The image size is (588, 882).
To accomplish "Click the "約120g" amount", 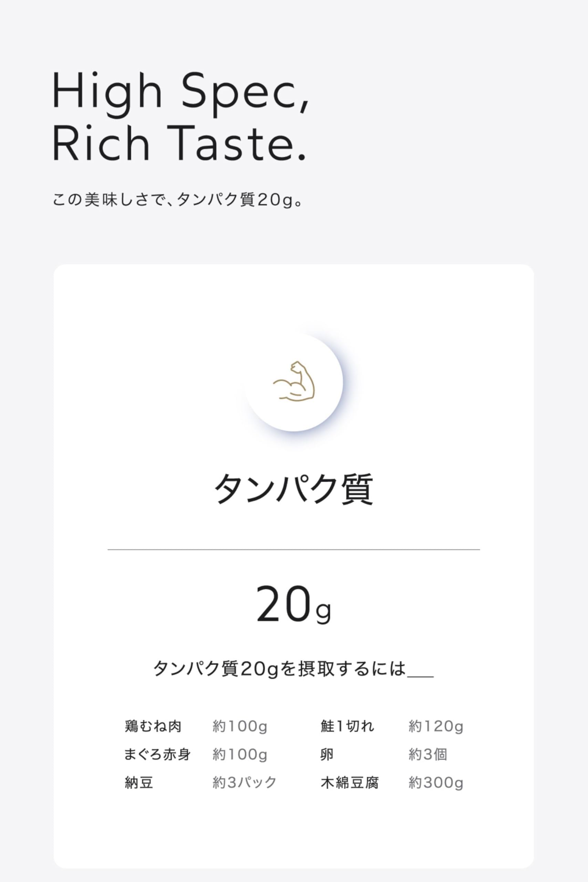I will (436, 726).
